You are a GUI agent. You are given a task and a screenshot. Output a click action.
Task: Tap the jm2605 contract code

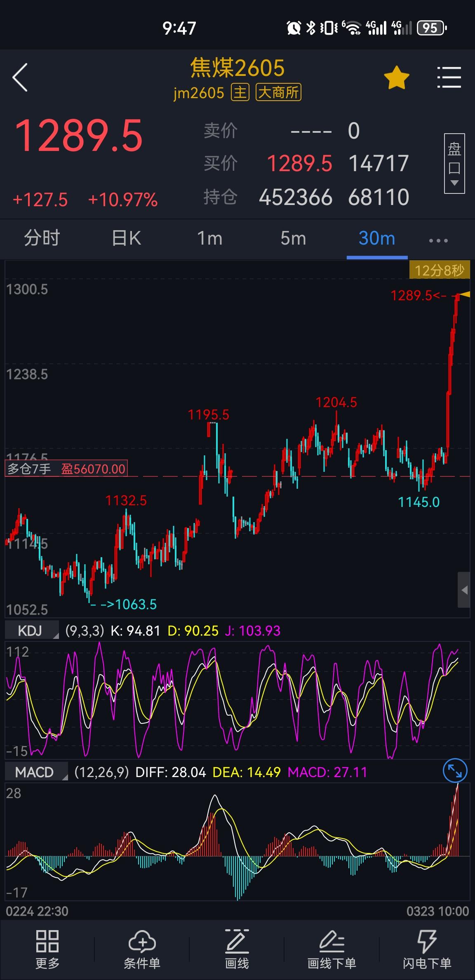[x=199, y=93]
